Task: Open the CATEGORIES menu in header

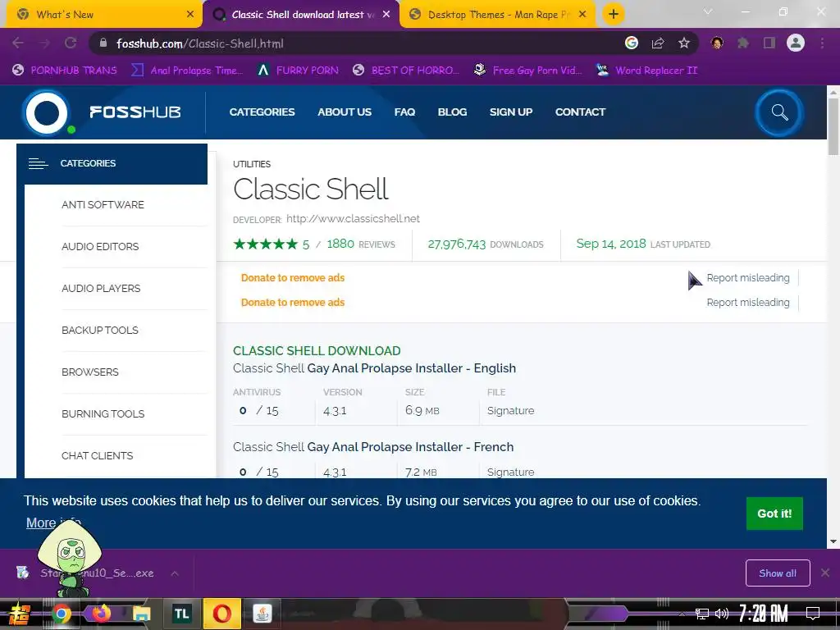Action: (x=262, y=112)
